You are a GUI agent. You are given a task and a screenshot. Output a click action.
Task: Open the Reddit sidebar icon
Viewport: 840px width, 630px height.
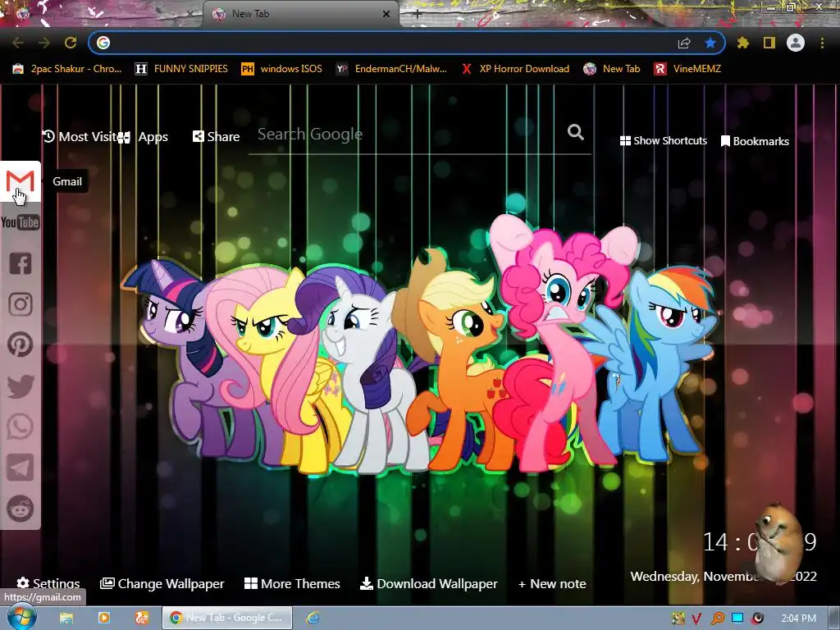point(21,509)
